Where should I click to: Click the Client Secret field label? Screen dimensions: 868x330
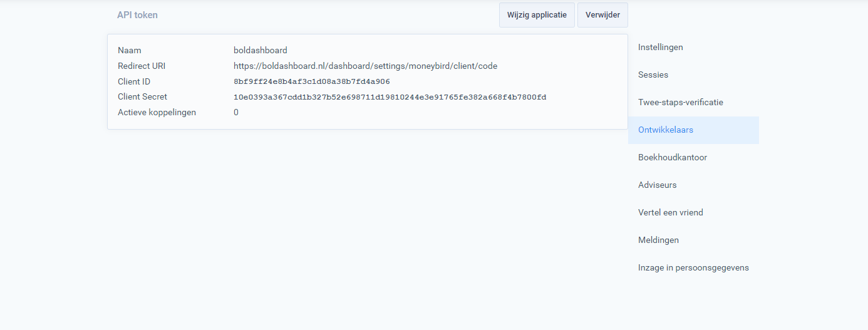[x=142, y=96]
